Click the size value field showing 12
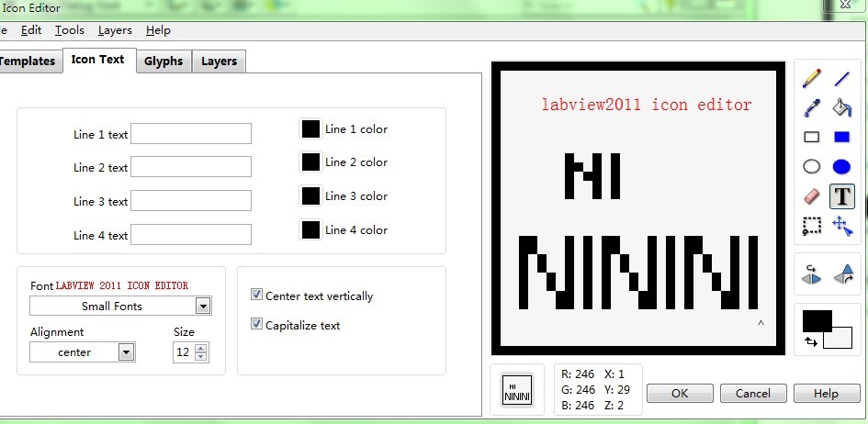The height and width of the screenshot is (424, 868). (184, 352)
